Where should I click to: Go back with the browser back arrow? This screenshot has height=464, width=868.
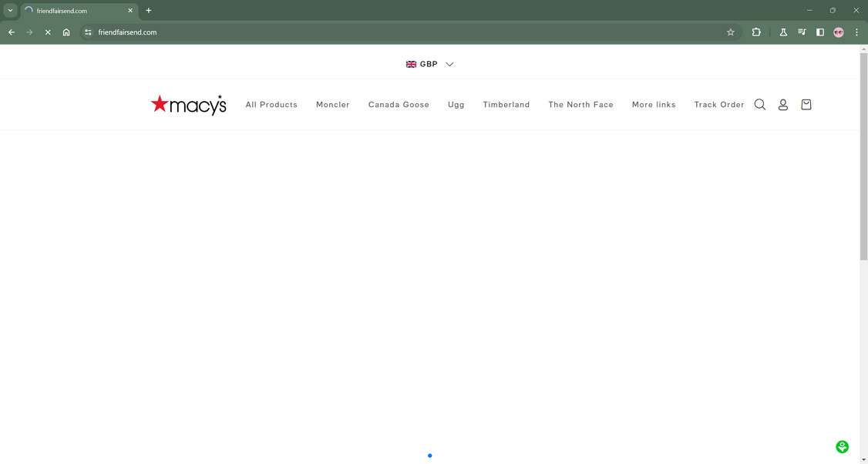(11, 32)
